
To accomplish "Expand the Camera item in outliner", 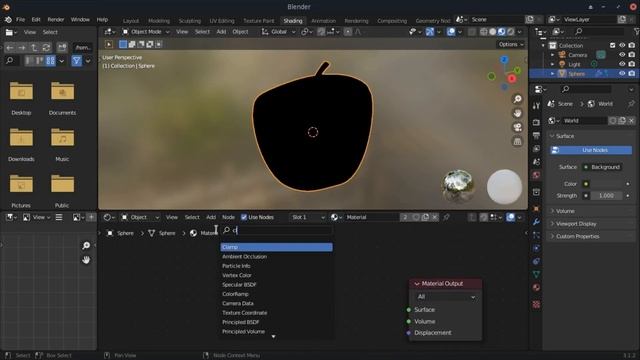I will click(552, 55).
